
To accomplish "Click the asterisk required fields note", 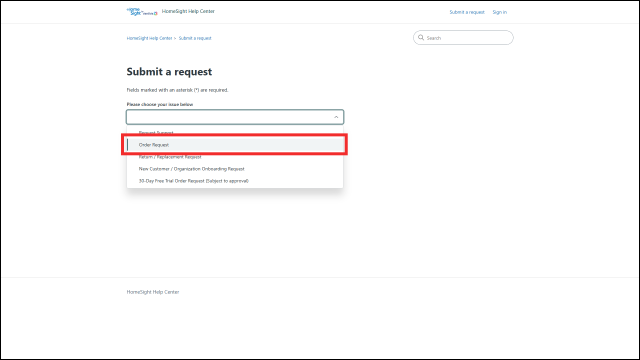I will pyautogui.click(x=177, y=90).
